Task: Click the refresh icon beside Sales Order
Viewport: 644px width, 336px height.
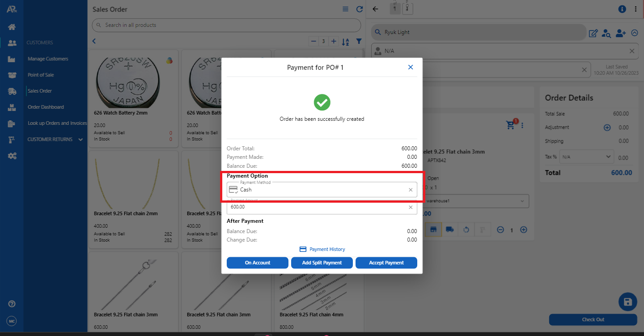Action: tap(359, 9)
